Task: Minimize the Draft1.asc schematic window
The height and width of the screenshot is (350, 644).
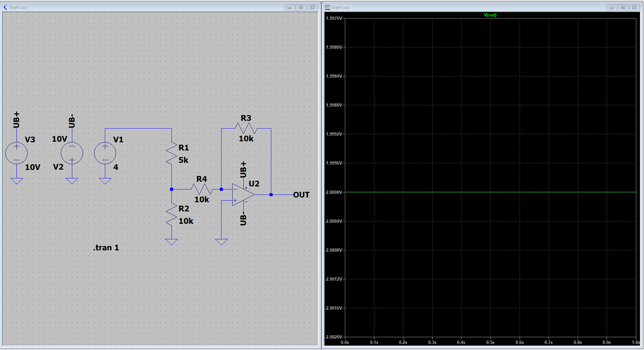Action: (289, 7)
